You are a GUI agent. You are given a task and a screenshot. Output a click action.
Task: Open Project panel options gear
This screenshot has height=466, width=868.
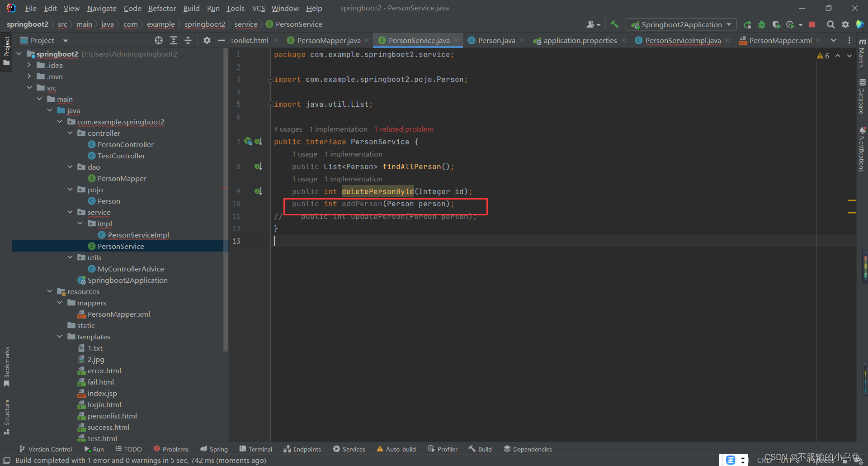click(207, 40)
